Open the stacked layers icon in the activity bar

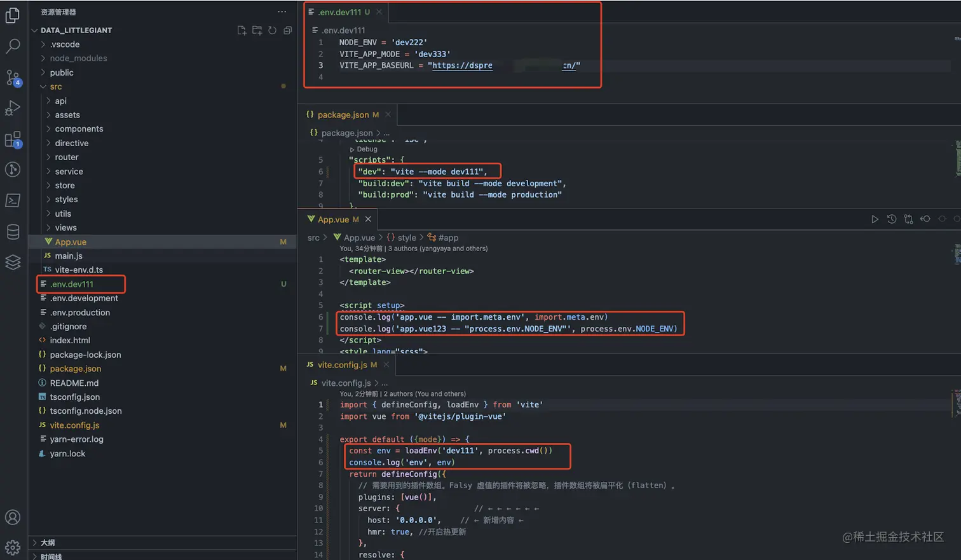[x=13, y=262]
